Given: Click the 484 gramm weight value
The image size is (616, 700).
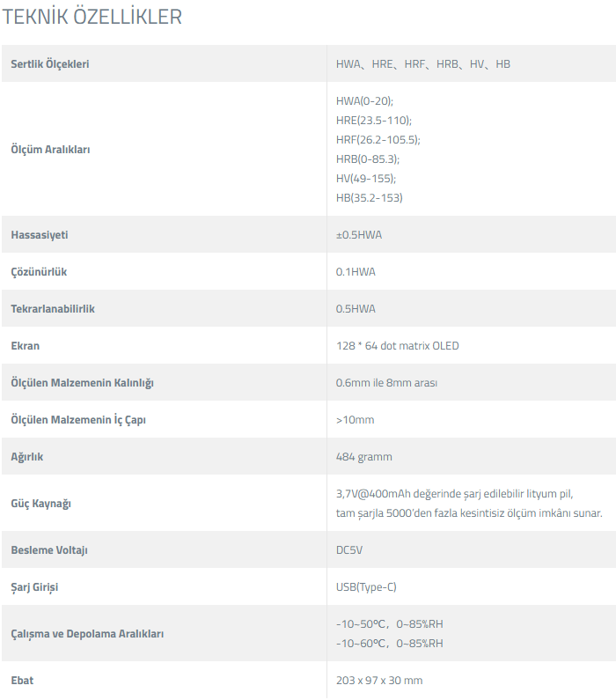Looking at the screenshot, I should (364, 457).
